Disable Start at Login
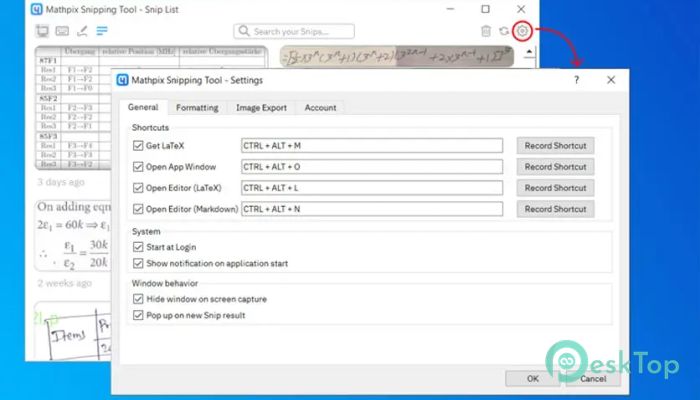Viewport: 700px width, 400px height. click(138, 247)
